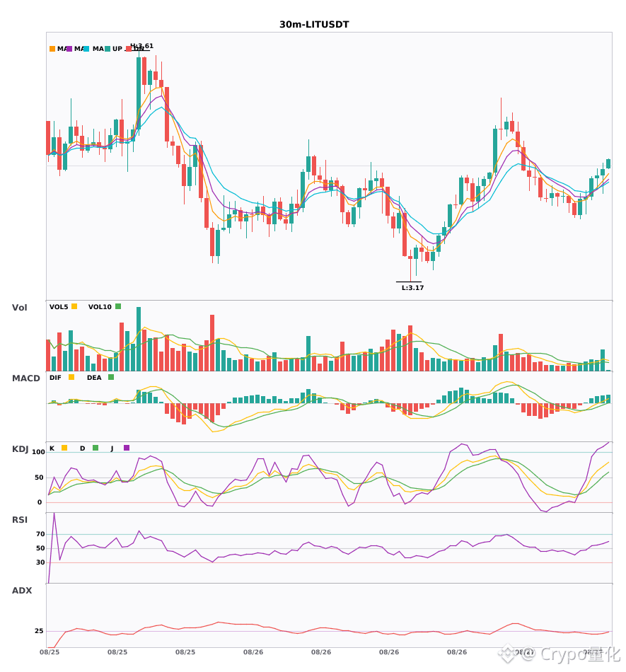Click the 25 level on ADX axis
The height and width of the screenshot is (672, 626).
pyautogui.click(x=39, y=631)
